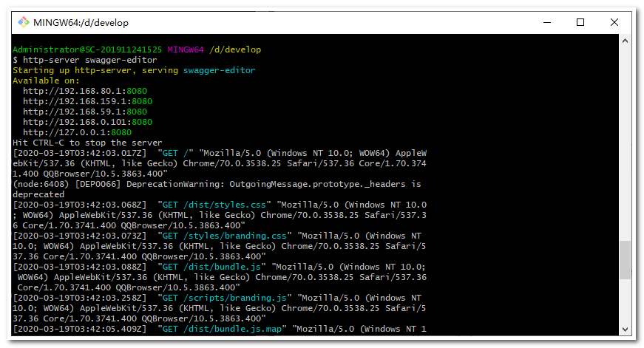Click the '[2020-03-19T03:42:03.258Z]' timestamp

(x=80, y=298)
